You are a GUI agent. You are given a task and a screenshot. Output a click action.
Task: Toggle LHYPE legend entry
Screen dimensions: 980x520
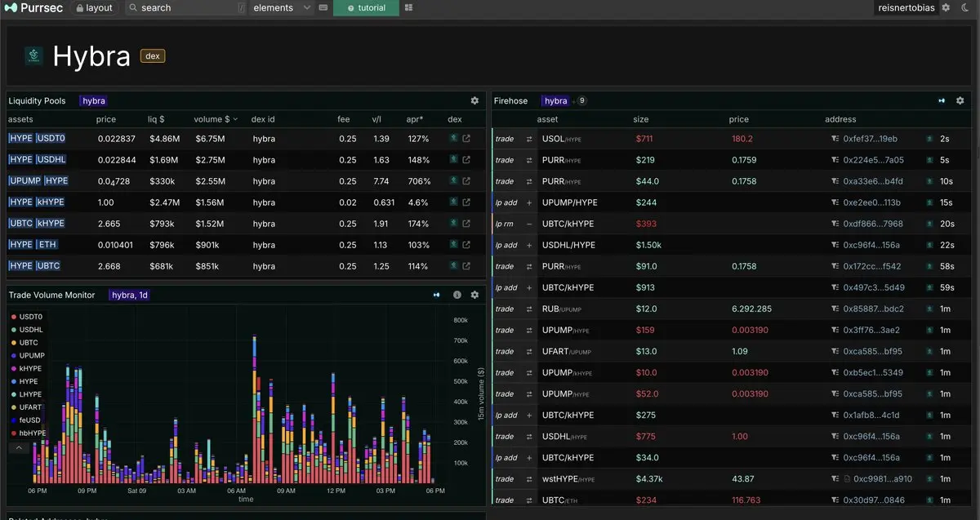pyautogui.click(x=26, y=394)
